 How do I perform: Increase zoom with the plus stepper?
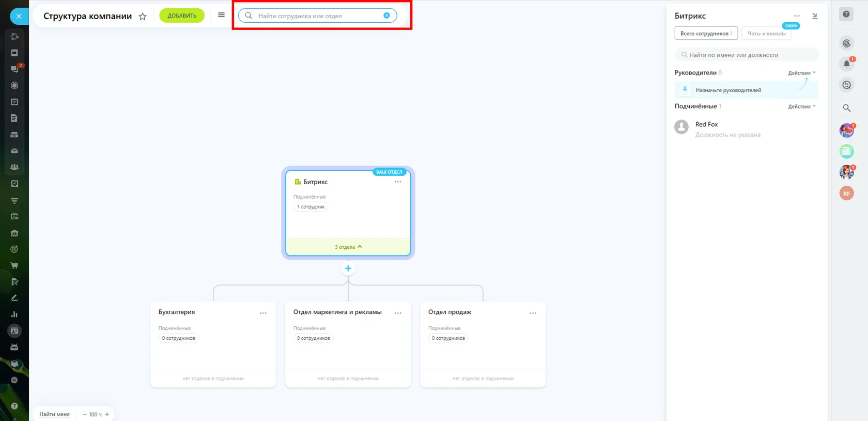point(107,414)
